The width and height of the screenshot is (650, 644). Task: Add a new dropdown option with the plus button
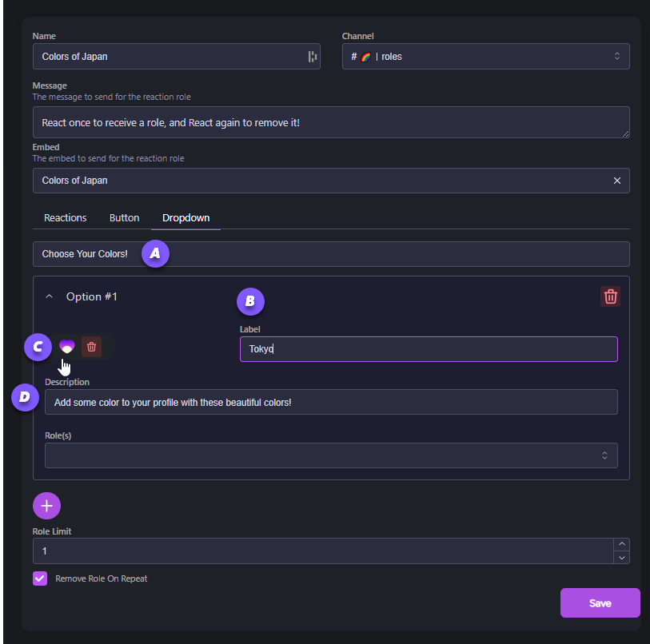[x=46, y=505]
